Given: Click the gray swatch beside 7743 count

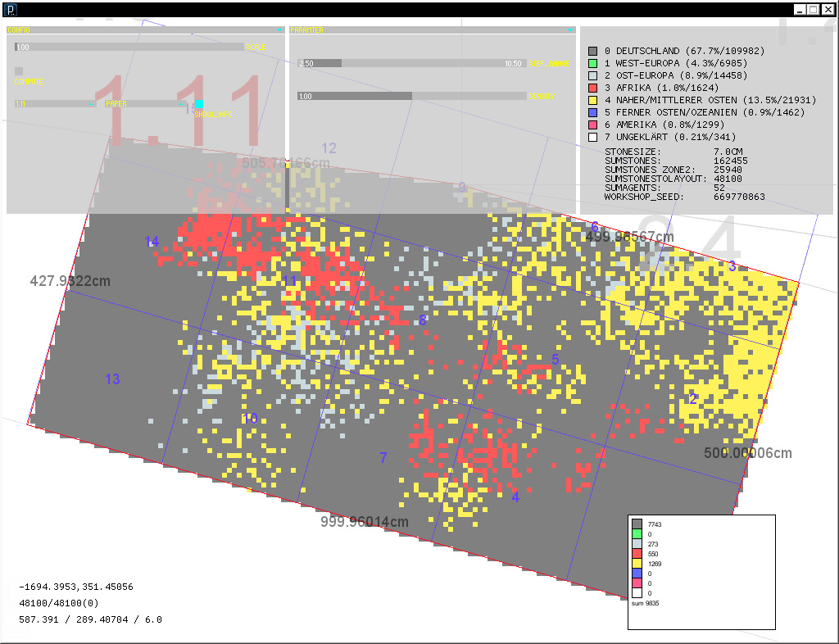Looking at the screenshot, I should click(x=638, y=523).
